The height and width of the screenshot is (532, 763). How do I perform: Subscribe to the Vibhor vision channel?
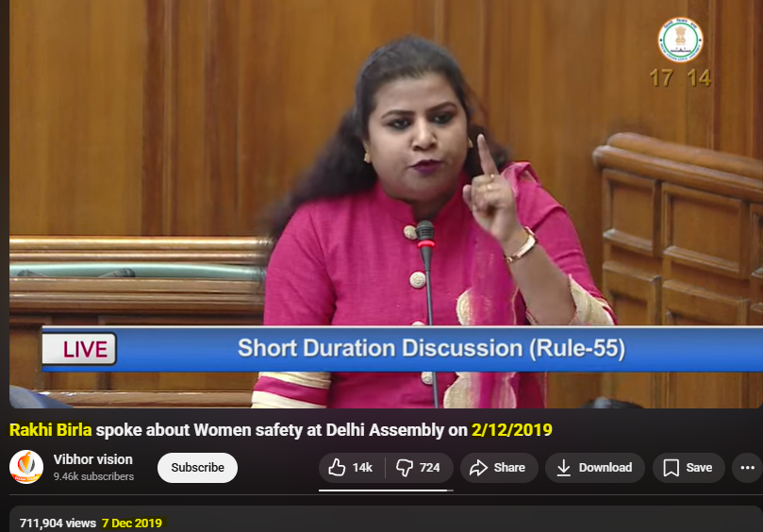[197, 468]
